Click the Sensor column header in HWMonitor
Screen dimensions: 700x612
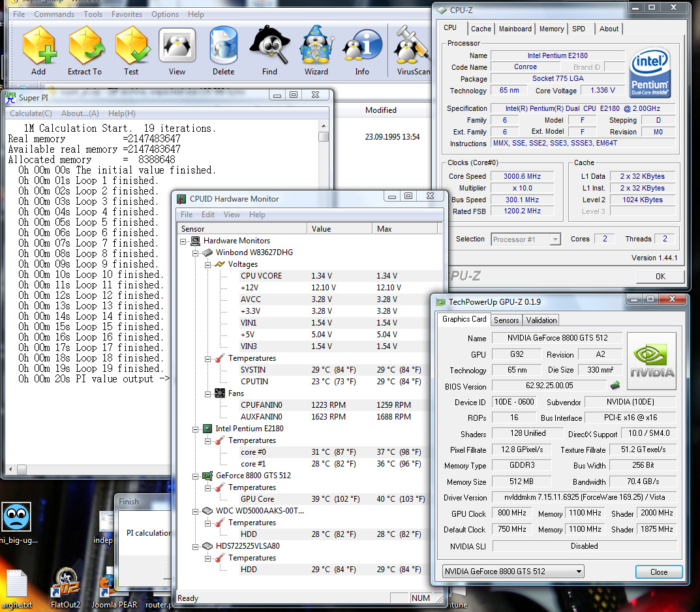point(241,228)
